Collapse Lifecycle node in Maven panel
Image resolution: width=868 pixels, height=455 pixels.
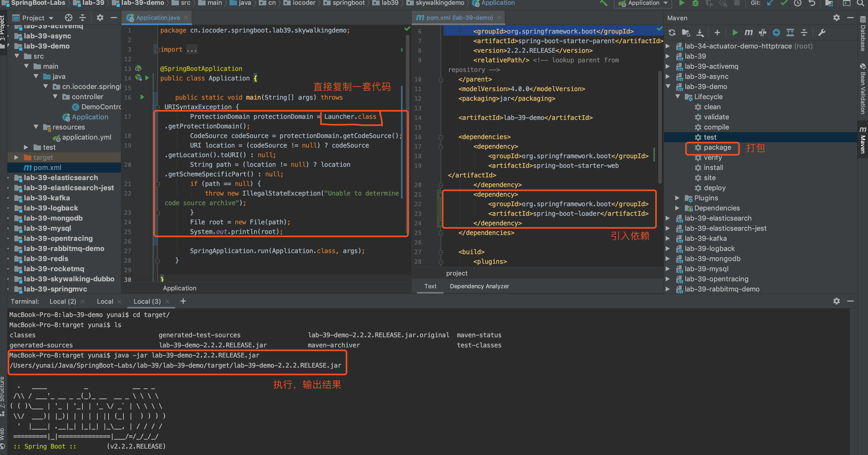678,97
